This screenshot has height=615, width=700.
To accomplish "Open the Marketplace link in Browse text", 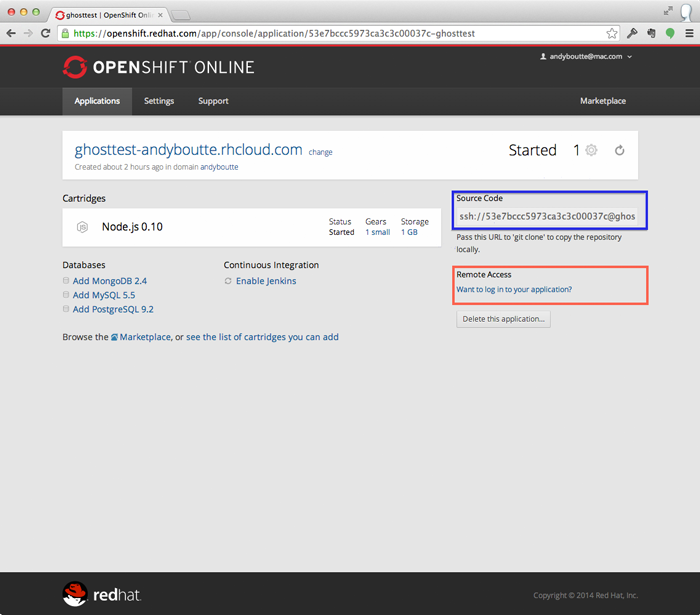I will point(145,337).
